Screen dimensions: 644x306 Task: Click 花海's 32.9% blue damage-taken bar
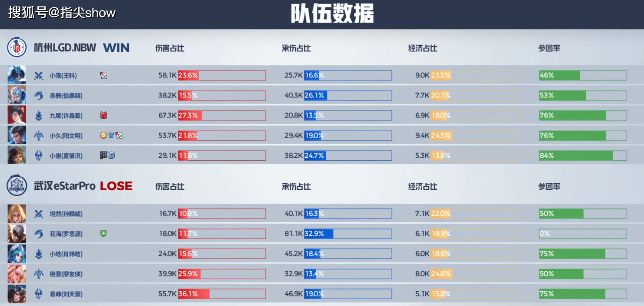click(318, 234)
